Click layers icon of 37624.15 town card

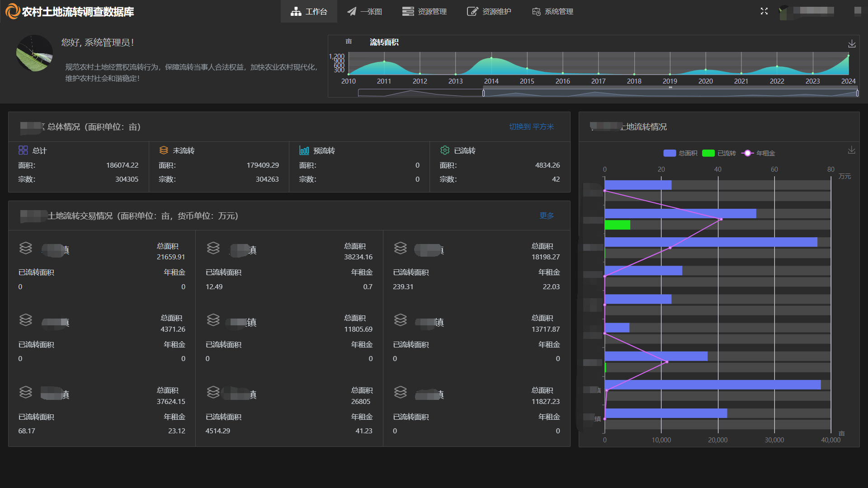(26, 392)
